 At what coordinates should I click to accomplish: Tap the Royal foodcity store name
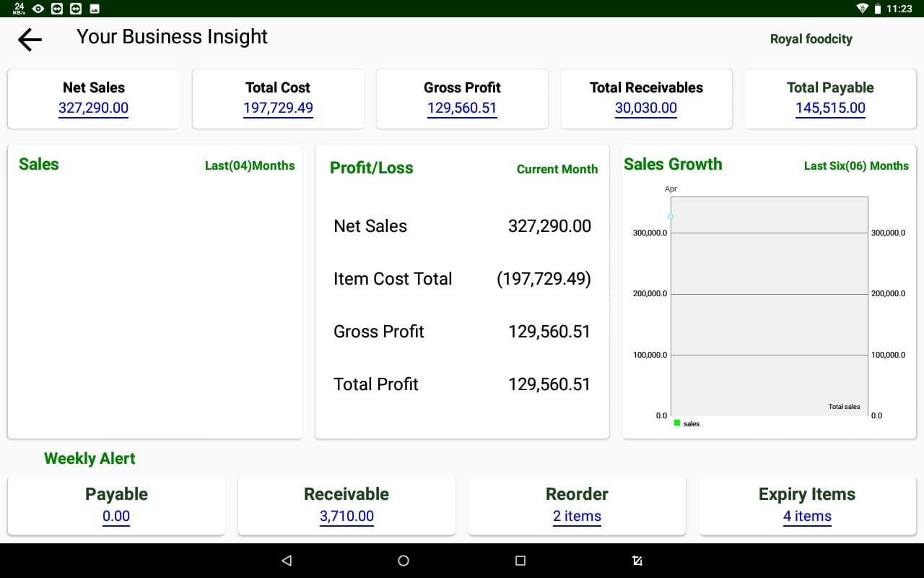pyautogui.click(x=811, y=38)
